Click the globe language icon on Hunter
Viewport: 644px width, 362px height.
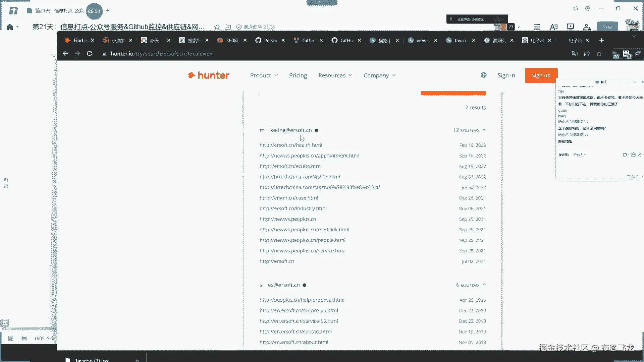pyautogui.click(x=483, y=75)
